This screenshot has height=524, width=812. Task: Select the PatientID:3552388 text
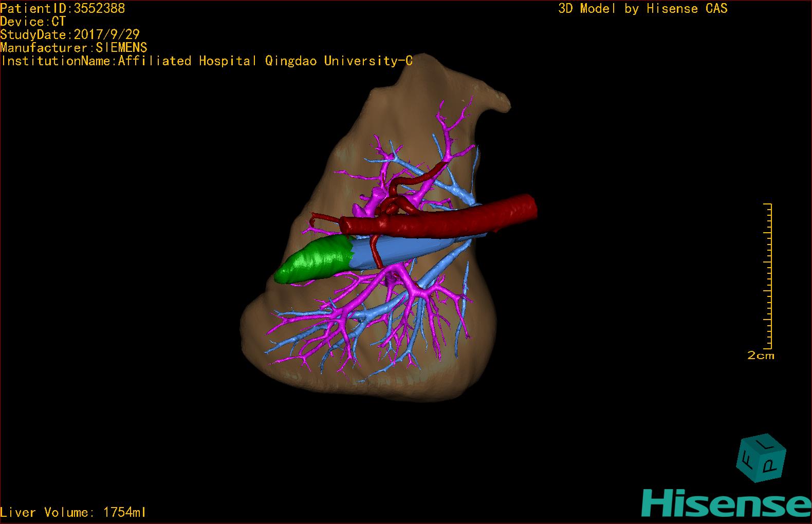(x=63, y=8)
